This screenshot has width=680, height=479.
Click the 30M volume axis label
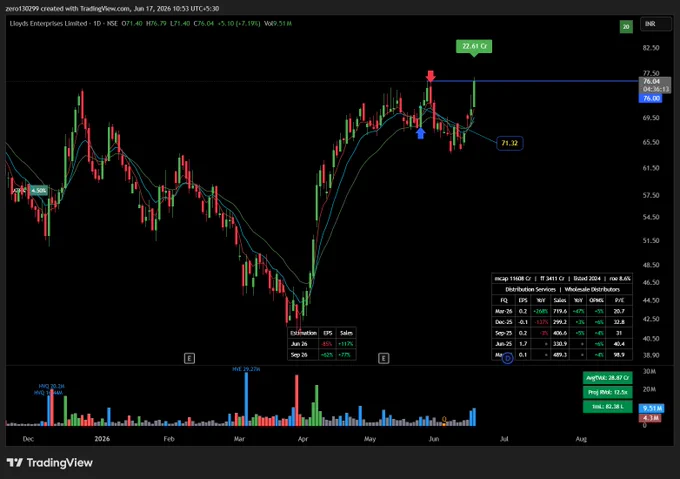[x=649, y=371]
